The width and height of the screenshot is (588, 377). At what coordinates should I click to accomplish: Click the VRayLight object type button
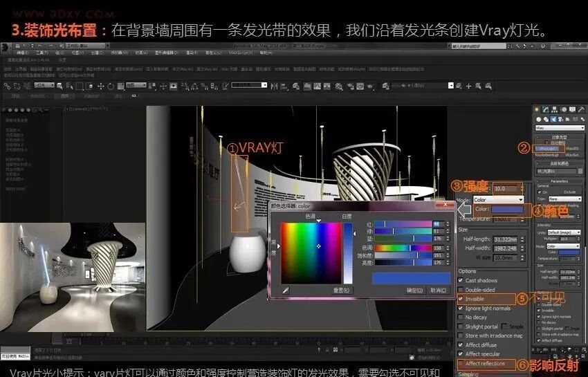click(549, 149)
